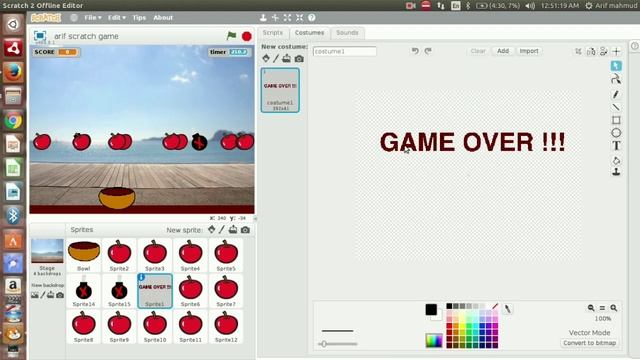Click the current black color swatch
Screen dimensions: 640x360
coord(431,310)
